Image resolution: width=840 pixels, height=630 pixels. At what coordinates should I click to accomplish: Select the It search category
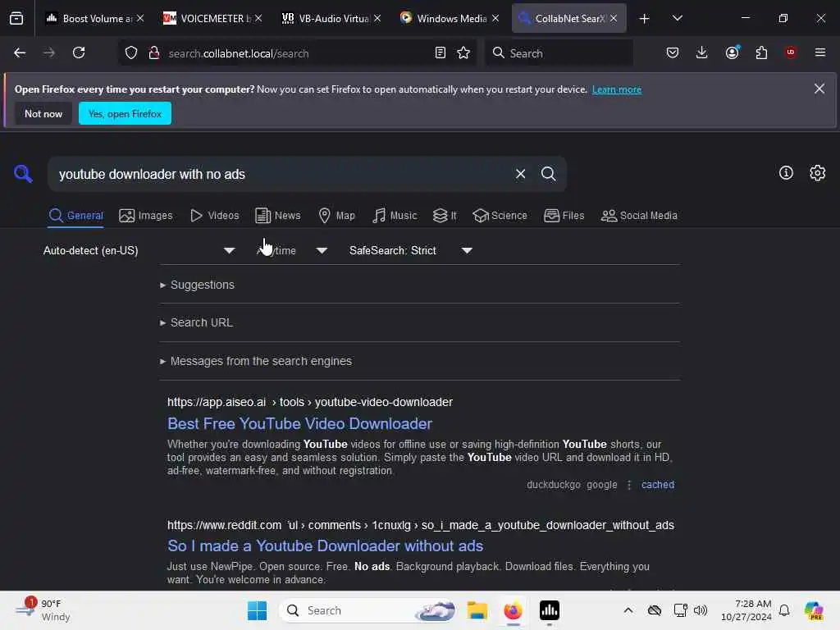(445, 216)
